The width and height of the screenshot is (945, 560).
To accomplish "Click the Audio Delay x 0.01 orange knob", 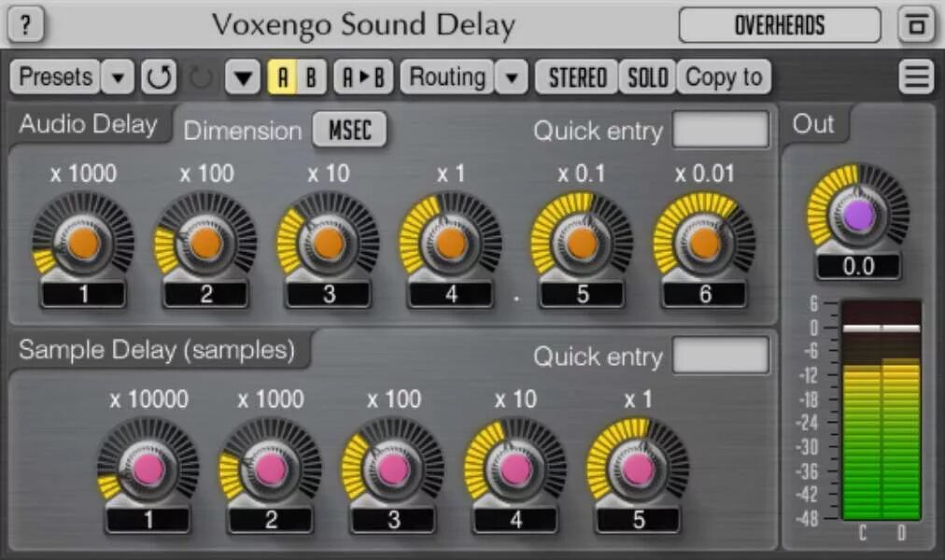I will click(704, 243).
